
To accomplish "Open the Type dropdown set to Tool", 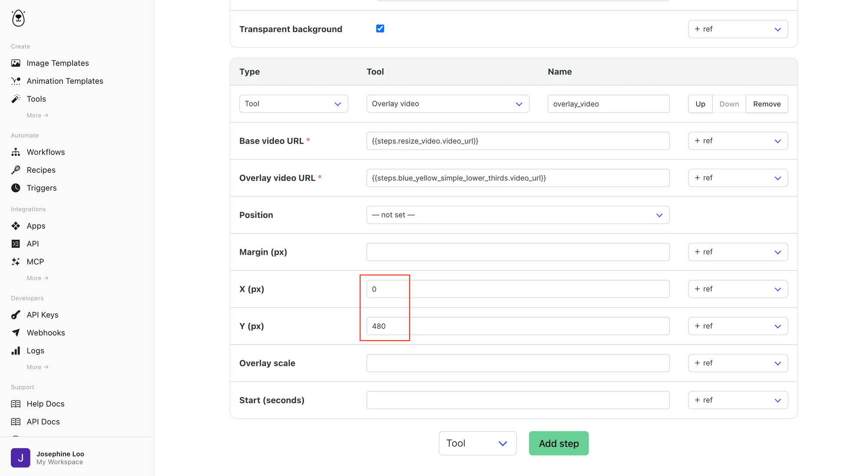I will tap(293, 104).
